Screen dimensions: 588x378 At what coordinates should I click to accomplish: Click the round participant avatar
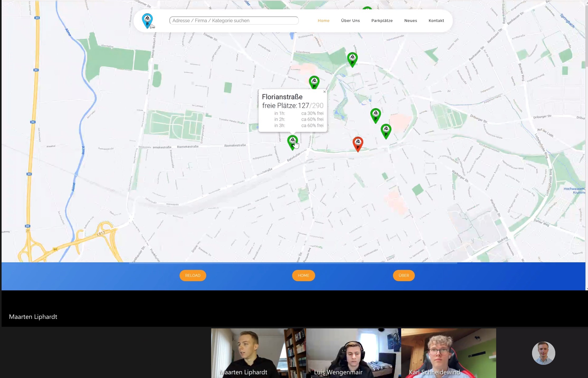(x=543, y=353)
